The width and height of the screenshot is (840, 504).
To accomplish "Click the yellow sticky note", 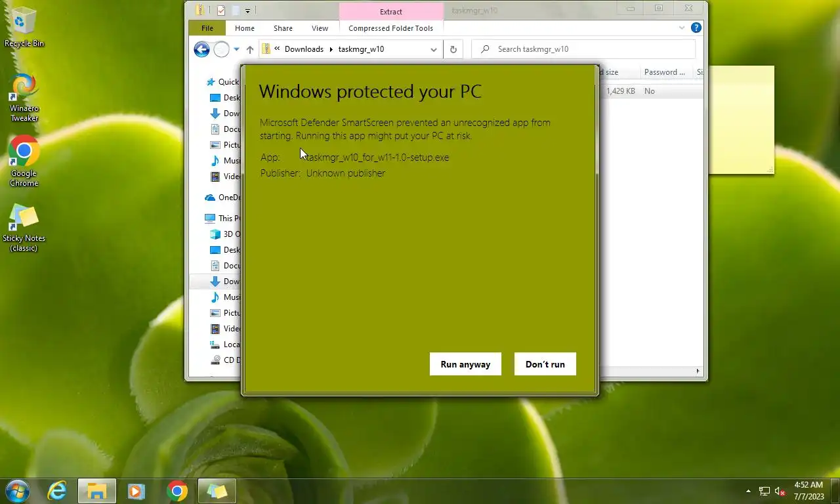I will pos(742,120).
